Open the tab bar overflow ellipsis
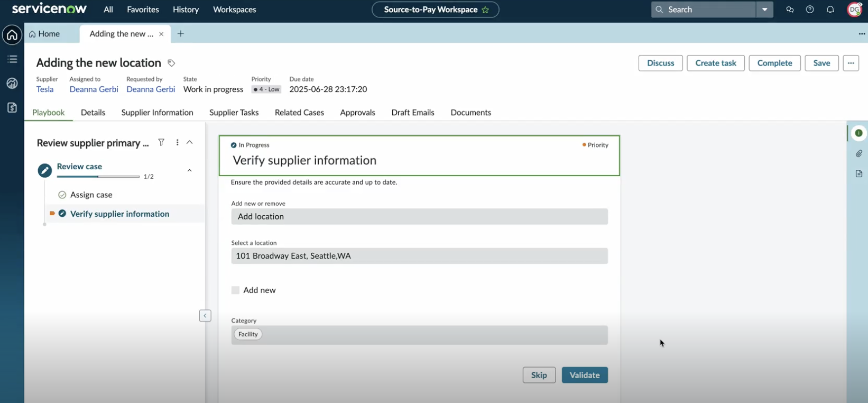 (862, 34)
